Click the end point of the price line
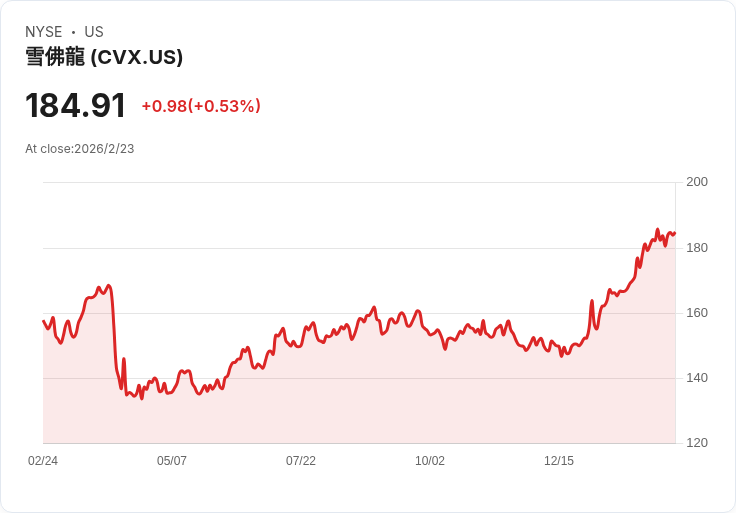This screenshot has width=736, height=513. pos(675,233)
